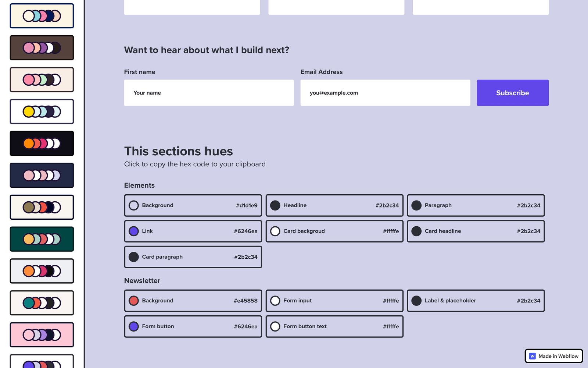Choose the pink background palette thumbnail

coord(42,335)
